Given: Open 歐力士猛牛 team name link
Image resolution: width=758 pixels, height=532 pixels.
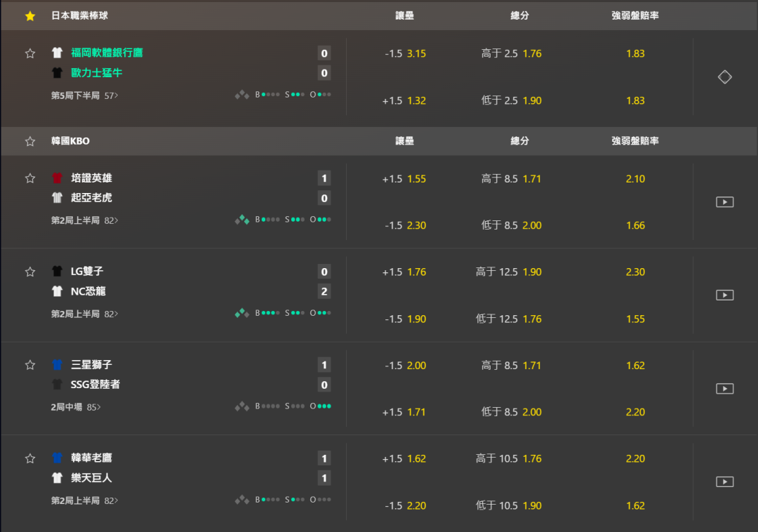Looking at the screenshot, I should pos(97,73).
